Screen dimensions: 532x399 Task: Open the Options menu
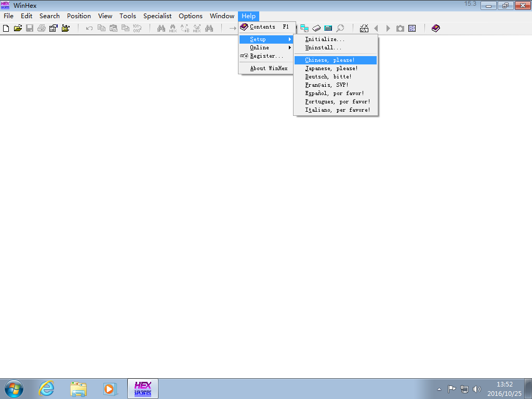(191, 16)
